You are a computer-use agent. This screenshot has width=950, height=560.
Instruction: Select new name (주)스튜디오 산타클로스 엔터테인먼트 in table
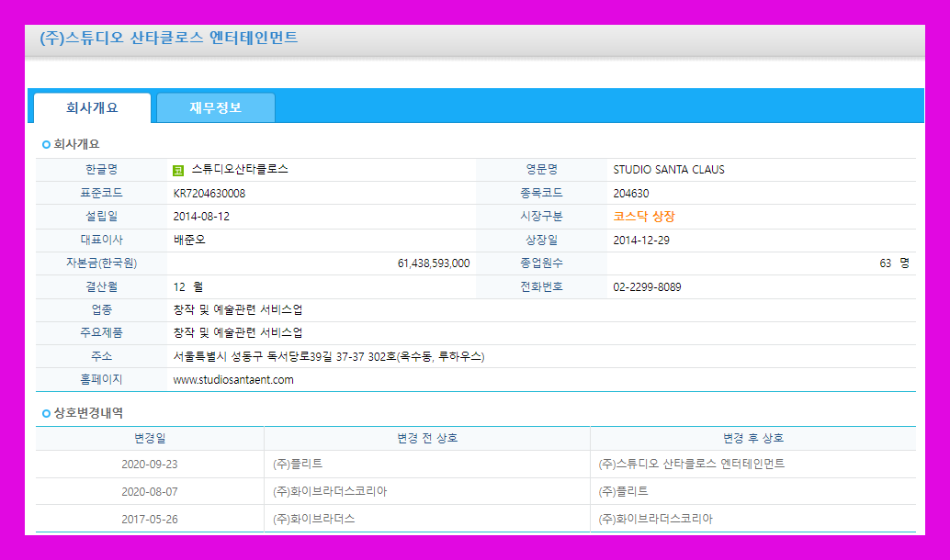[x=691, y=464]
